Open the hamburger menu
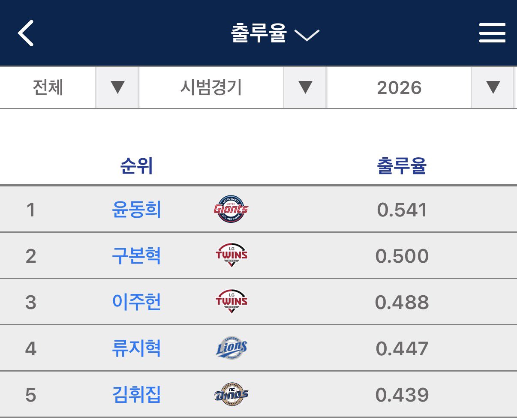The height and width of the screenshot is (420, 517). point(492,33)
